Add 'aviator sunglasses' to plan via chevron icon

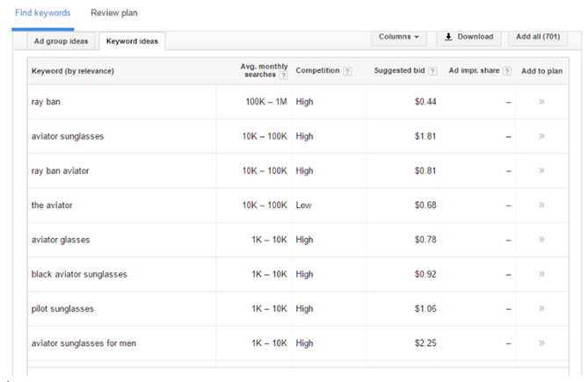coord(541,136)
